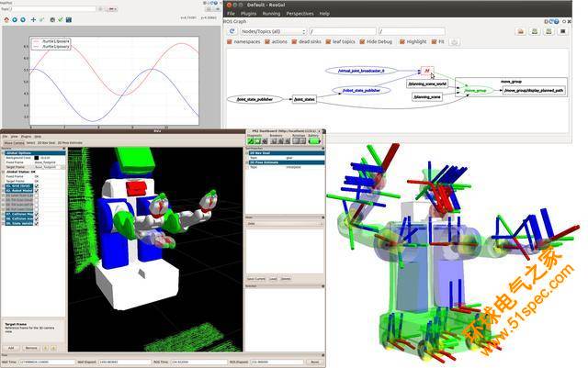The height and width of the screenshot is (368, 588).
Task: Open subplot configuration icon in plot toolbar
Action: click(52, 19)
